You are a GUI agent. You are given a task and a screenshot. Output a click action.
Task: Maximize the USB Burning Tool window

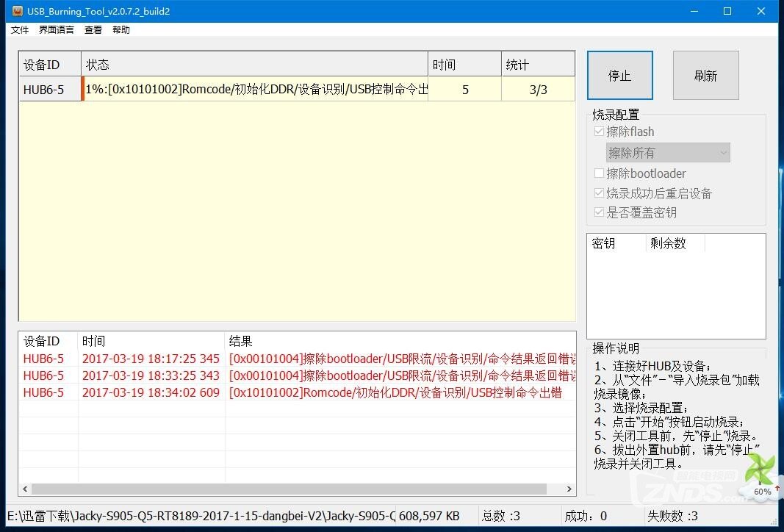pos(727,11)
